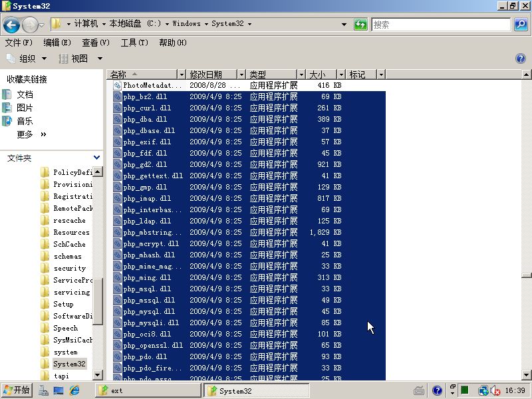The image size is (532, 399).
Task: Click the 视图 toolbar button
Action: pos(73,59)
